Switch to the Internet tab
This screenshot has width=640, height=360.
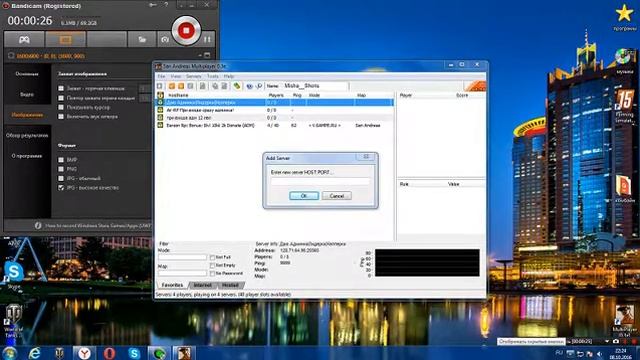tap(202, 285)
